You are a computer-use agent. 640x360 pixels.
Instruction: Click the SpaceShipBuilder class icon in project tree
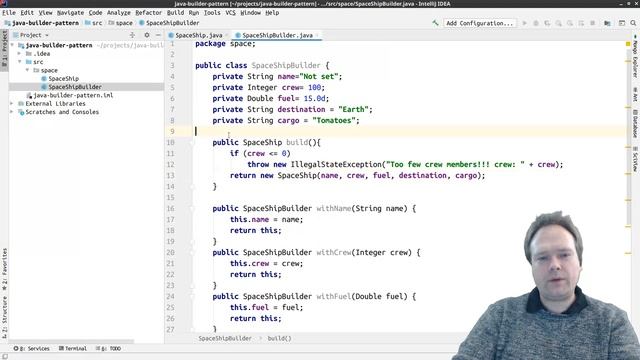coord(44,87)
